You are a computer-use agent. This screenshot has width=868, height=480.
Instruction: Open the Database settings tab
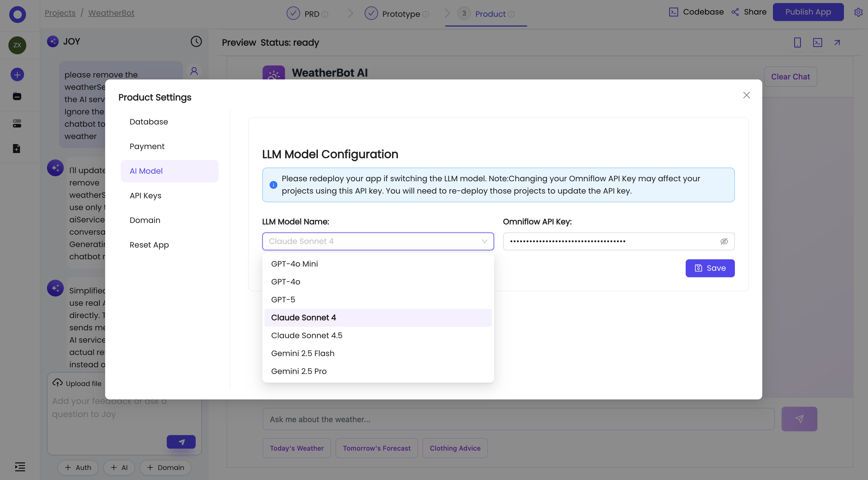point(148,122)
